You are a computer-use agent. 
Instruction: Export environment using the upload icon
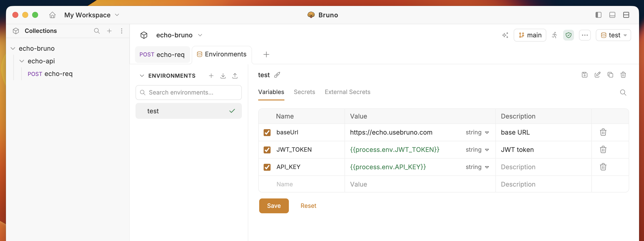(235, 76)
